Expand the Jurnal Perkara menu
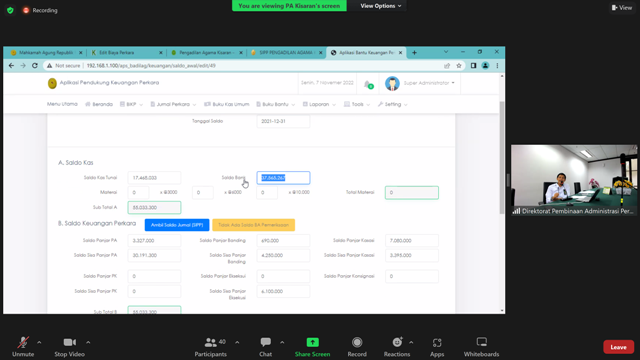The width and height of the screenshot is (640, 360). point(173,104)
